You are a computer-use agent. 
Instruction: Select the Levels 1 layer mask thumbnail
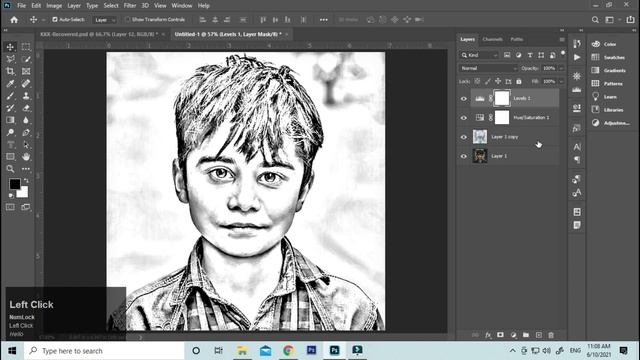(502, 98)
